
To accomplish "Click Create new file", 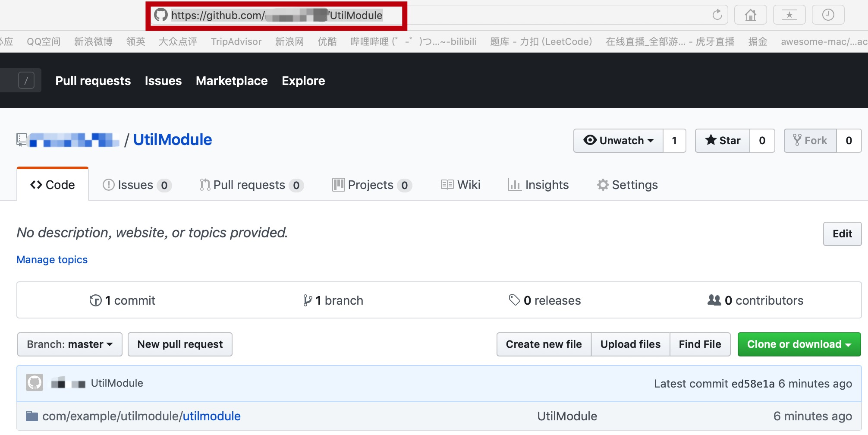I will pos(544,344).
